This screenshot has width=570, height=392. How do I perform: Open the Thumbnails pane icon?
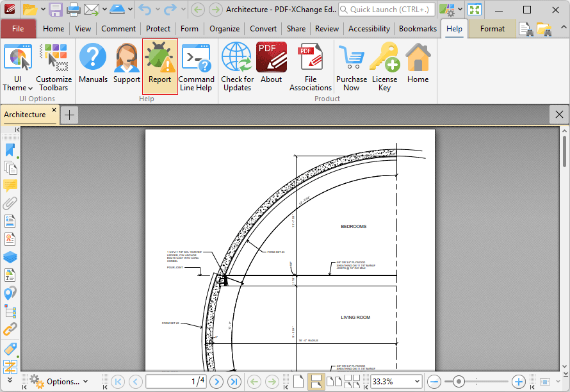tap(10, 168)
